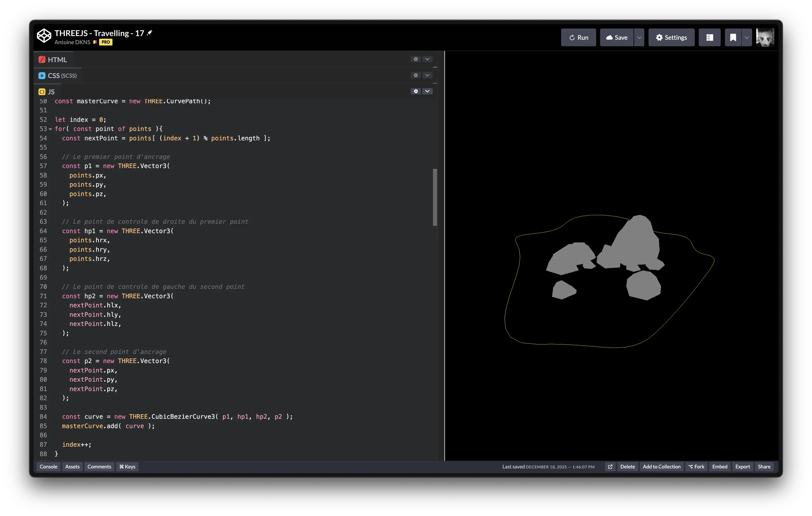Click the Fork button
This screenshot has width=812, height=516.
pos(696,466)
